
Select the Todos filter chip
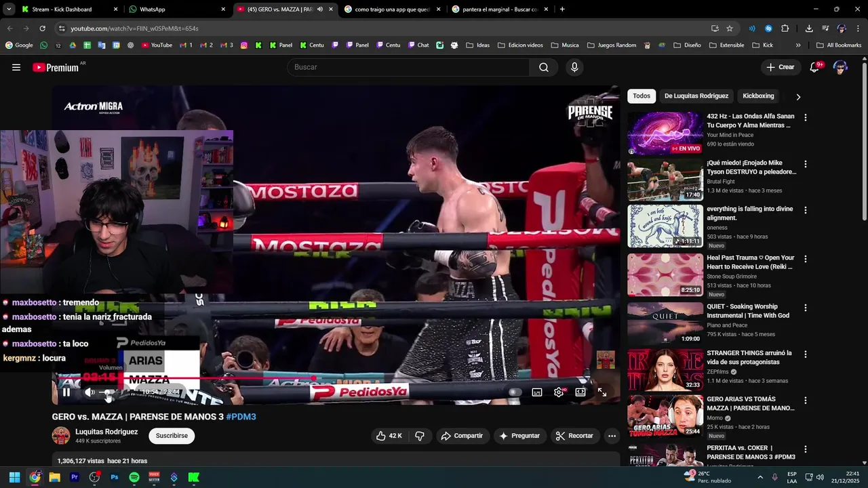pos(642,96)
